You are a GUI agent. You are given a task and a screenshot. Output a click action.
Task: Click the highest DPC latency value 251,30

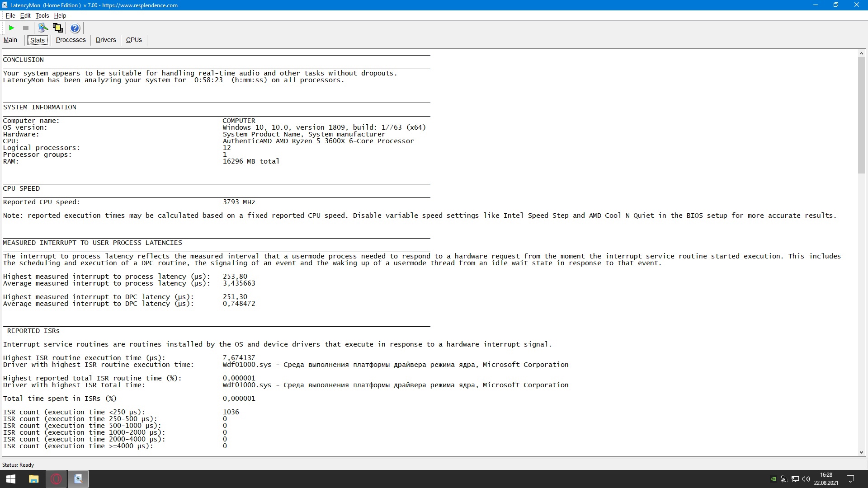coord(235,297)
